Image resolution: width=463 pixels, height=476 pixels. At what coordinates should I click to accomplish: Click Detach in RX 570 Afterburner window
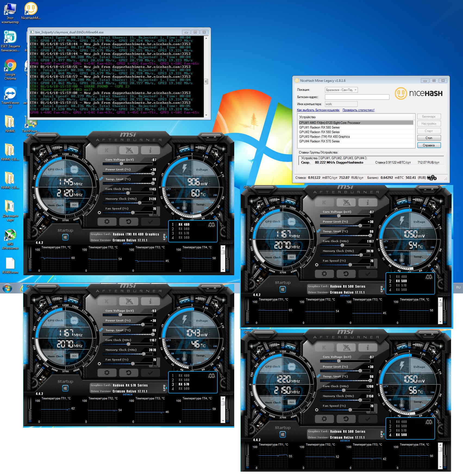(127, 394)
